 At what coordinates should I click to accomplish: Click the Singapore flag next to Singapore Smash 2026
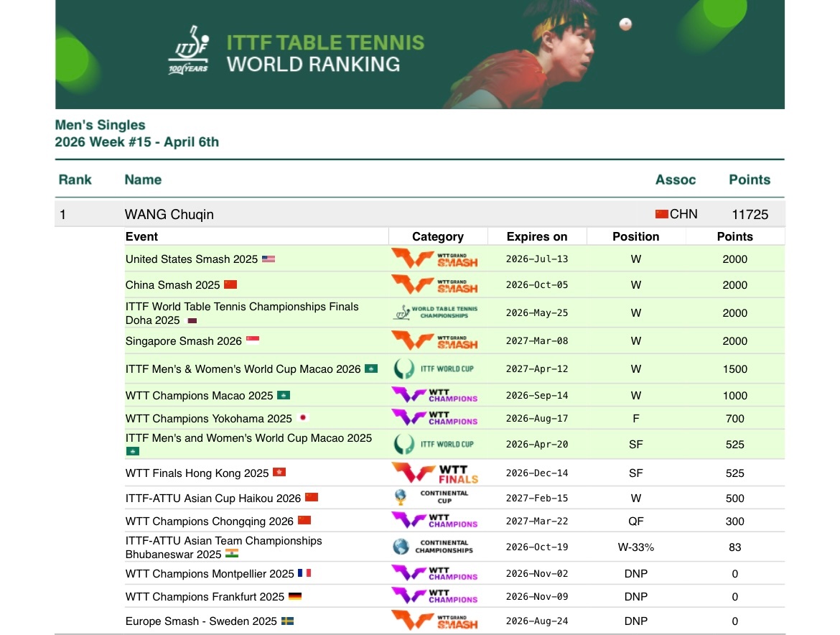click(253, 340)
